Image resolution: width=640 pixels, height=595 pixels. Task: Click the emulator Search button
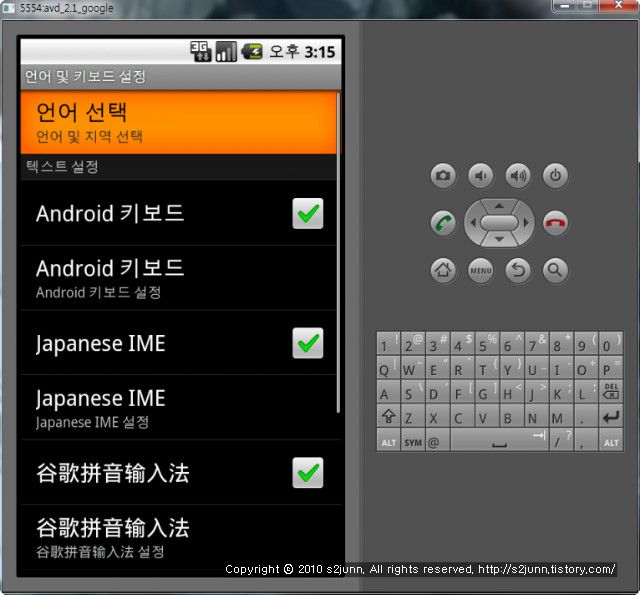pyautogui.click(x=555, y=270)
